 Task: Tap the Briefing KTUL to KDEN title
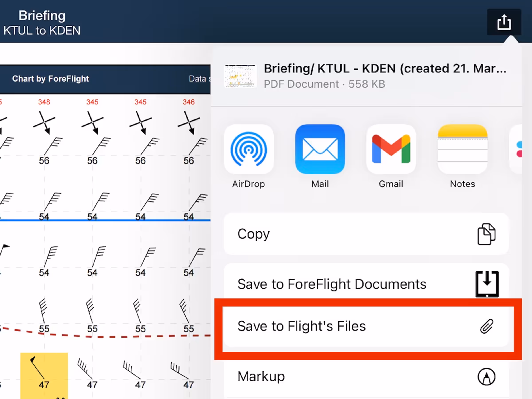42,23
